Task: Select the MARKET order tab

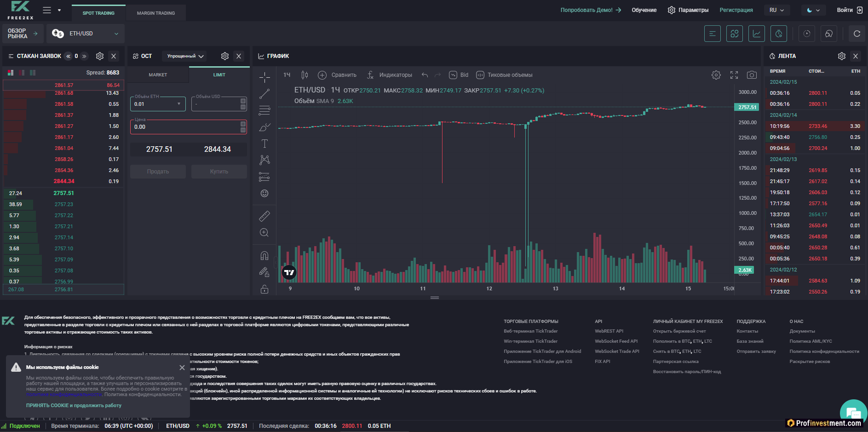Action: click(158, 75)
